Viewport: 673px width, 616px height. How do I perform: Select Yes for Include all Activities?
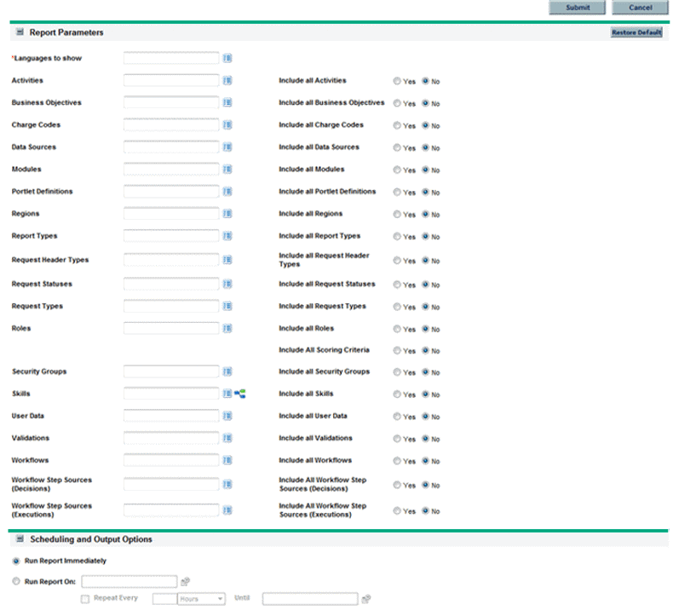click(x=397, y=82)
